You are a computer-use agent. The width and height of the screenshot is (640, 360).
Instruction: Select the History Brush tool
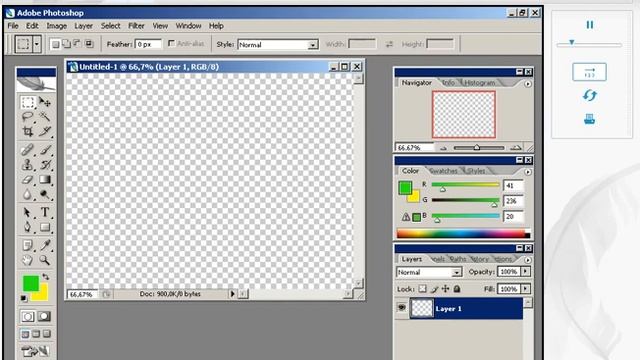pyautogui.click(x=45, y=164)
